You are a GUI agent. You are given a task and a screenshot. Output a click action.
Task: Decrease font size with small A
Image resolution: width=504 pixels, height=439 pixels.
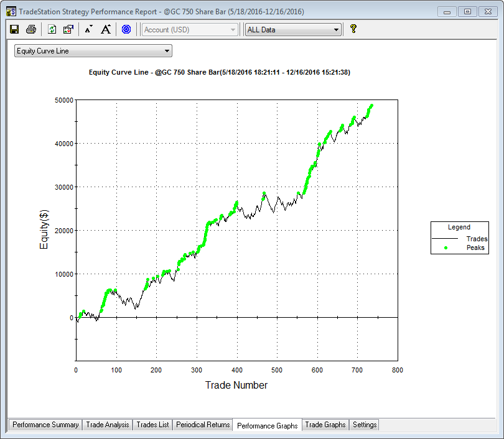click(x=88, y=29)
